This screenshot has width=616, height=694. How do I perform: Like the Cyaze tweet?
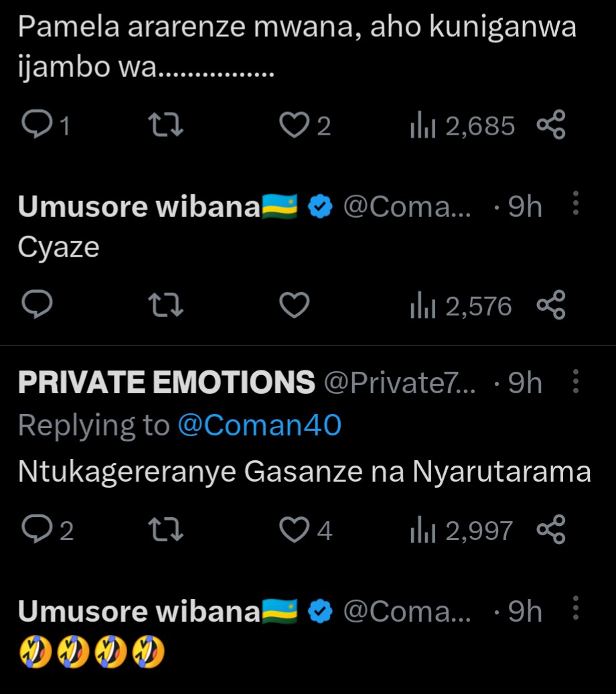point(293,306)
